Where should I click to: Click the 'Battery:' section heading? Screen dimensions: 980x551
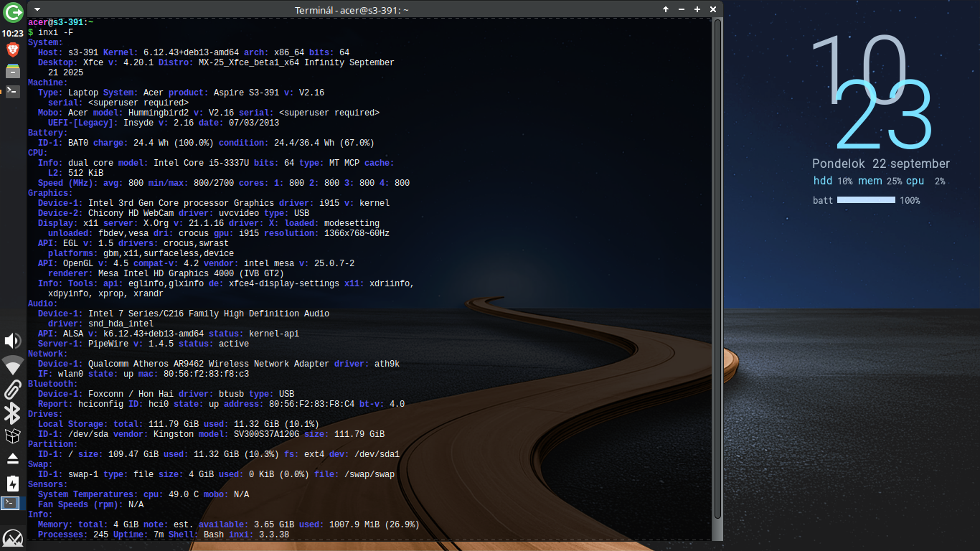[48, 133]
